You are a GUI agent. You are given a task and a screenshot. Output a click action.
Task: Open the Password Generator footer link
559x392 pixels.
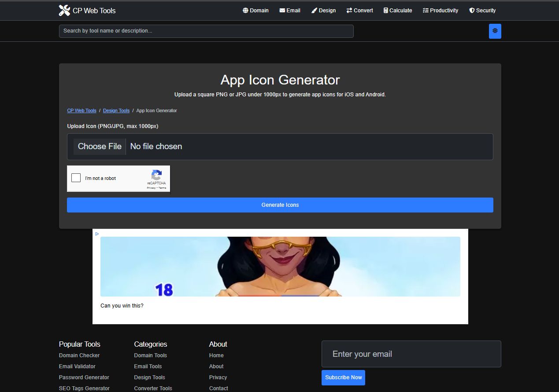[84, 377]
